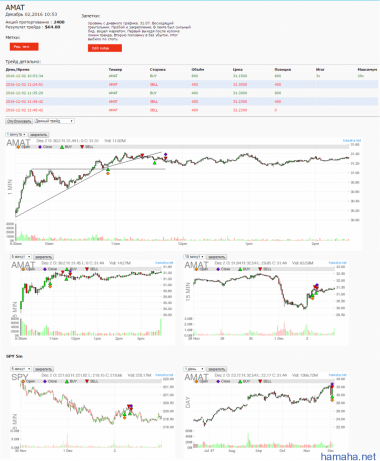380x461 pixels.
Task: Click the pin button above the main 1-minute chart
Action: tap(39, 135)
